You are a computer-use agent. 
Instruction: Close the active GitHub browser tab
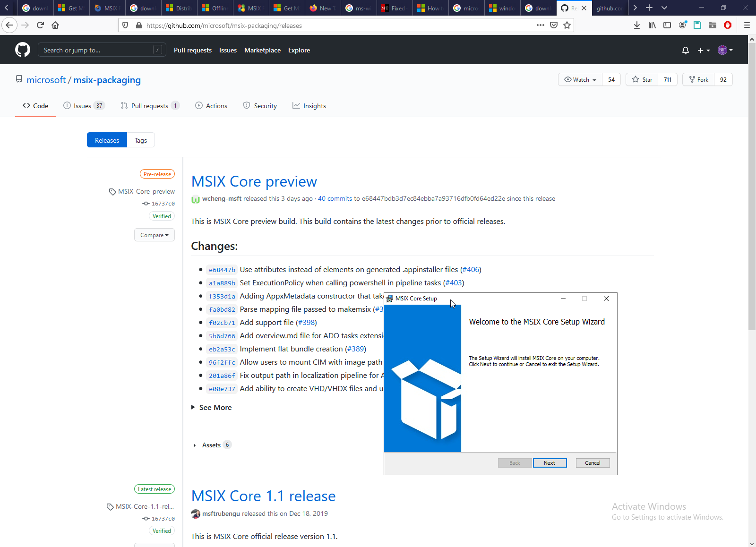pos(584,8)
